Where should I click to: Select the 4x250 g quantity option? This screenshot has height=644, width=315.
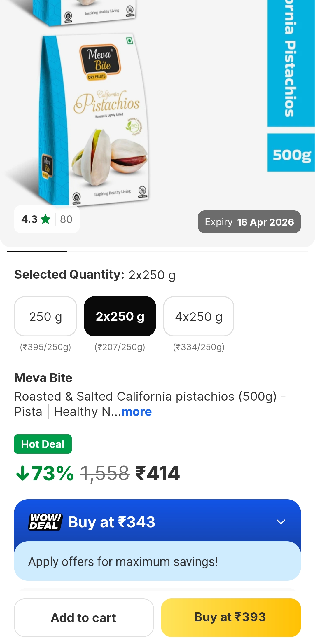[199, 317]
